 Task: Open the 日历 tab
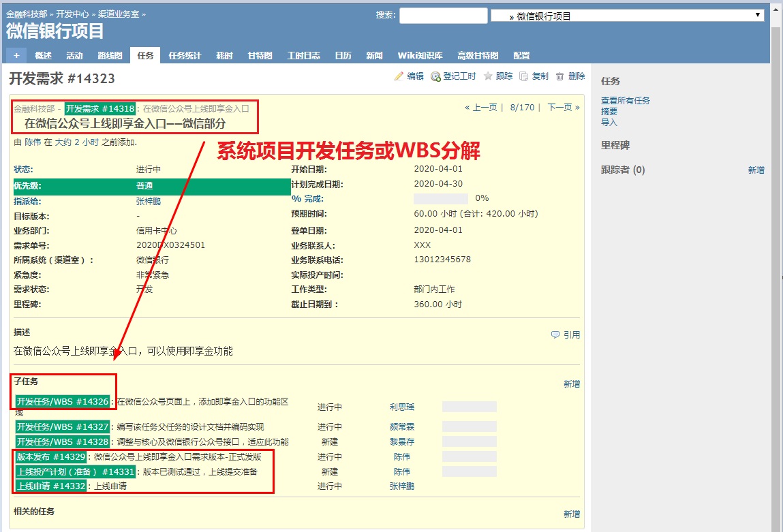343,55
